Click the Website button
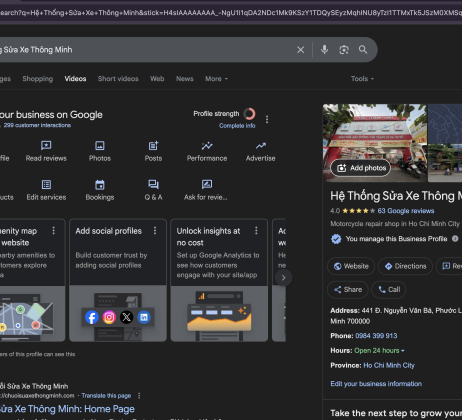Image resolution: width=462 pixels, height=420 pixels. (x=351, y=266)
